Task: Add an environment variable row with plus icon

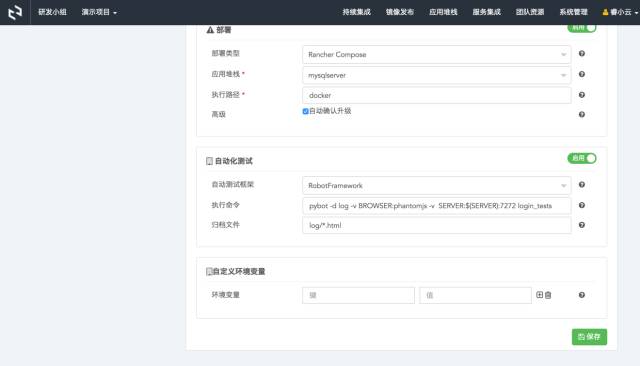Action: pyautogui.click(x=540, y=295)
